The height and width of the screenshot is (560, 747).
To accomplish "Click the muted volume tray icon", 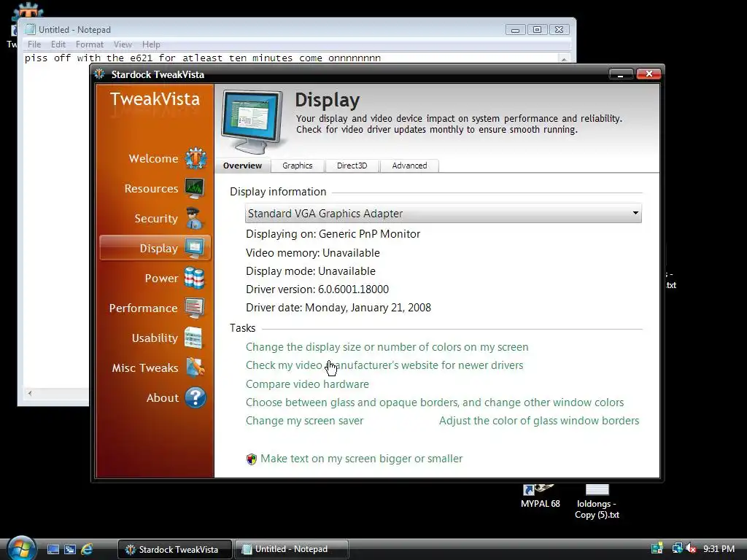I will tap(691, 548).
